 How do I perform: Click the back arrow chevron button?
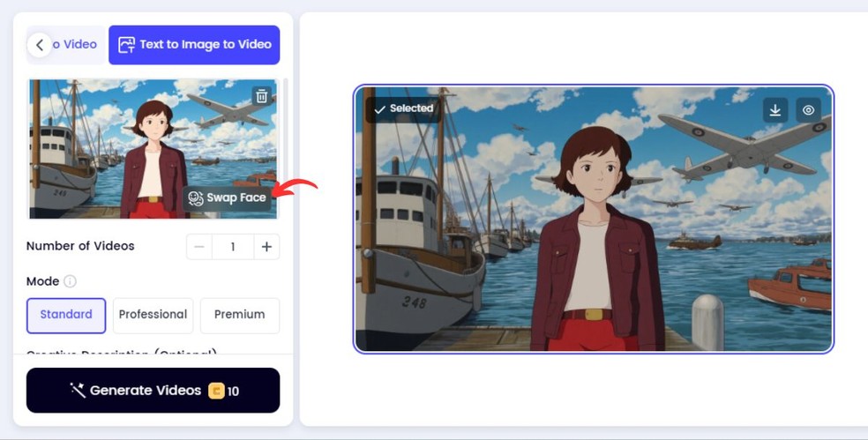click(40, 45)
